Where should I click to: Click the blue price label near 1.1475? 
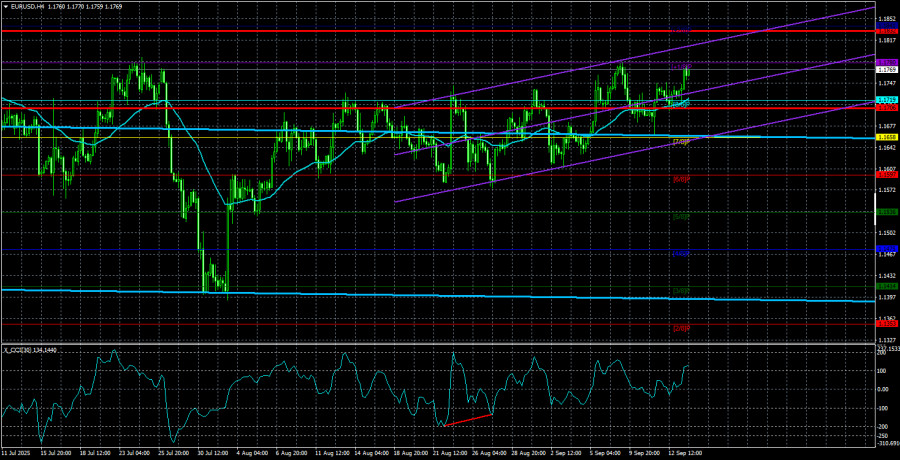886,248
